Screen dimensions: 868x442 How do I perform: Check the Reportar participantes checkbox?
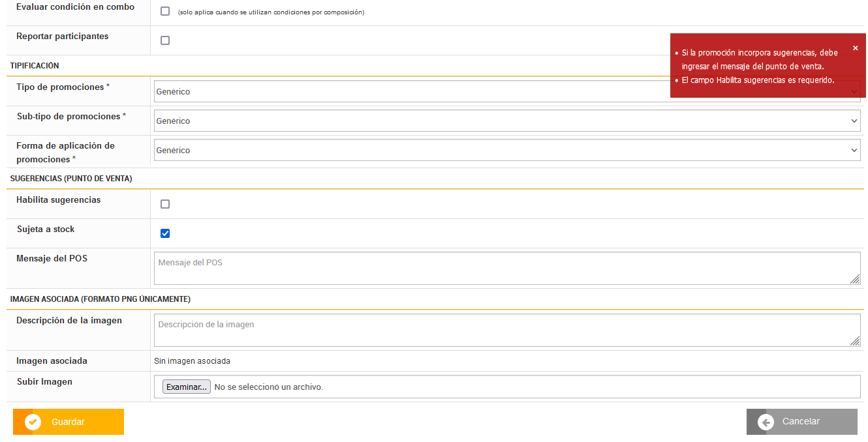(x=165, y=40)
